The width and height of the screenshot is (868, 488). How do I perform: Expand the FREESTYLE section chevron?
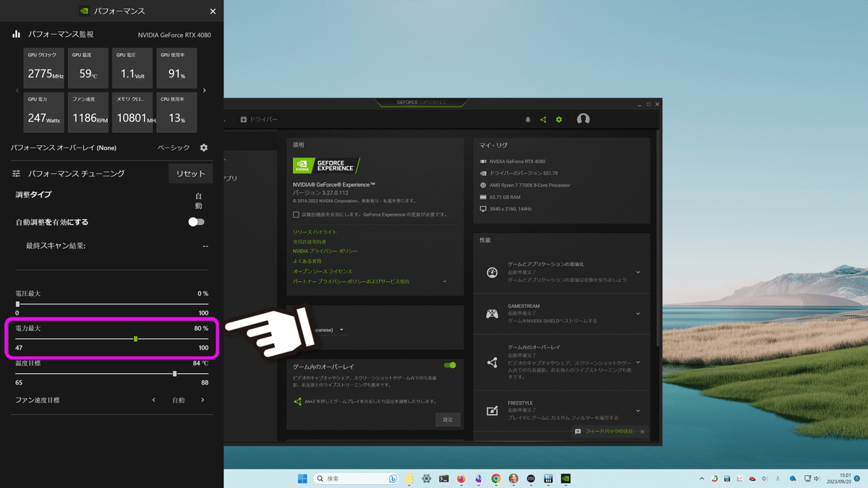pos(638,411)
